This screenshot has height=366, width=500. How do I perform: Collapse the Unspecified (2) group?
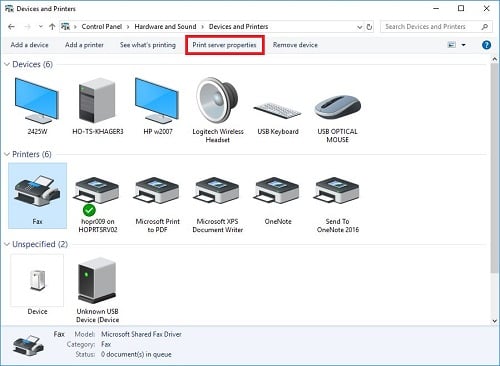click(x=7, y=244)
